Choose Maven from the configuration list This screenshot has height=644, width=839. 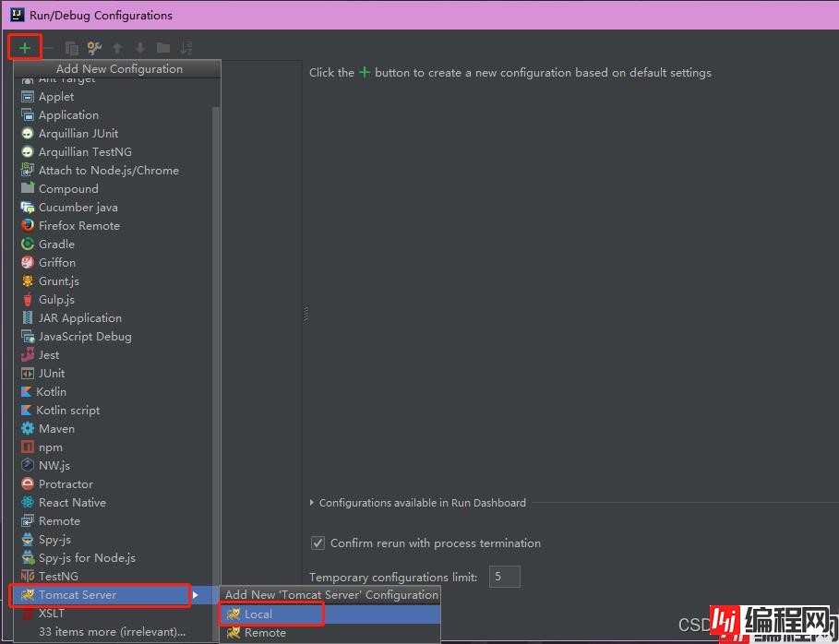tap(56, 429)
